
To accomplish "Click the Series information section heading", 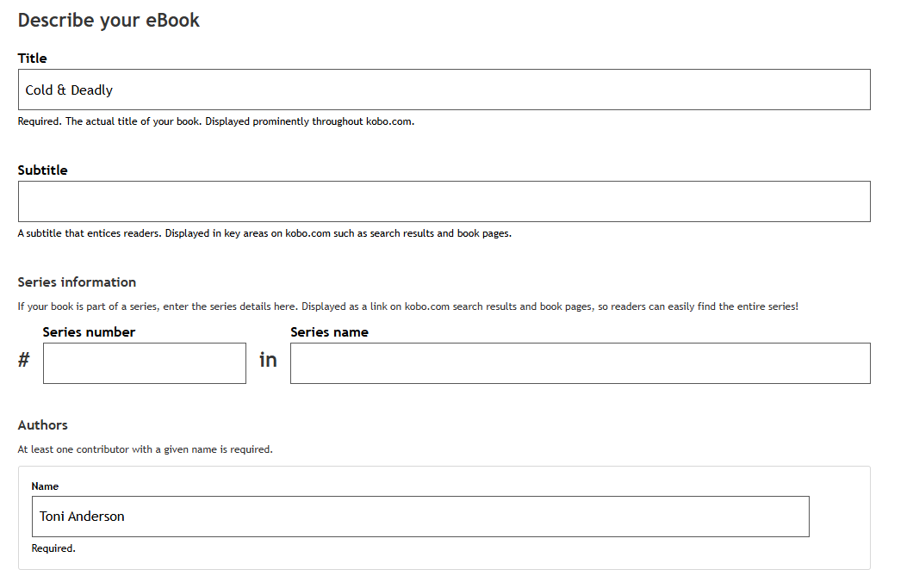I will (x=77, y=282).
